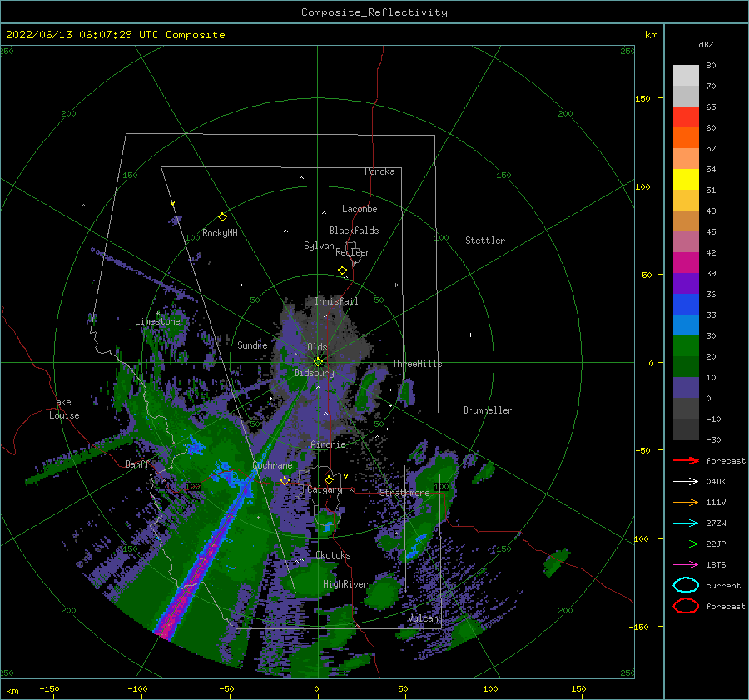This screenshot has height=700, width=749.
Task: Click the Vulcan town label
Action: 424,618
